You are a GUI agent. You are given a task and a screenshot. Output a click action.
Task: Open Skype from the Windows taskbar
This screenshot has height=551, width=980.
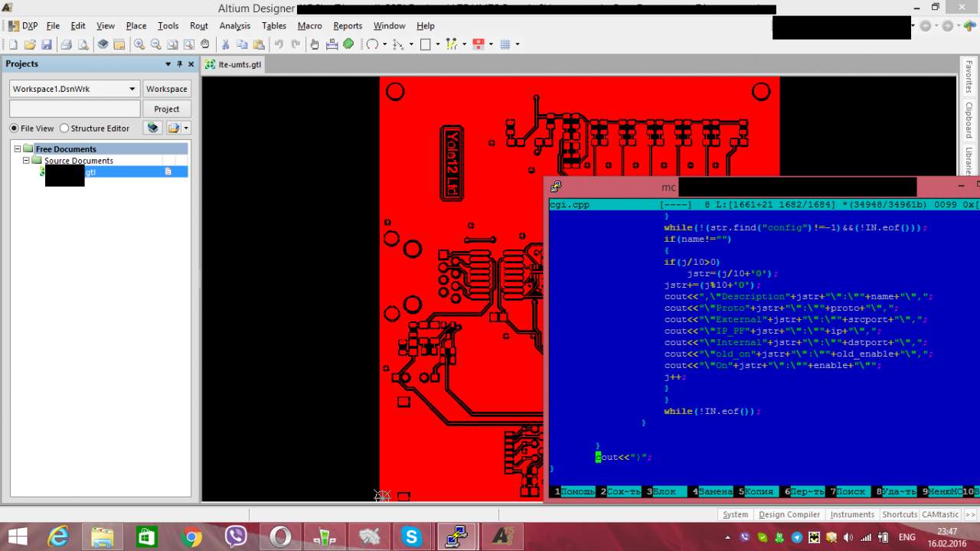412,537
